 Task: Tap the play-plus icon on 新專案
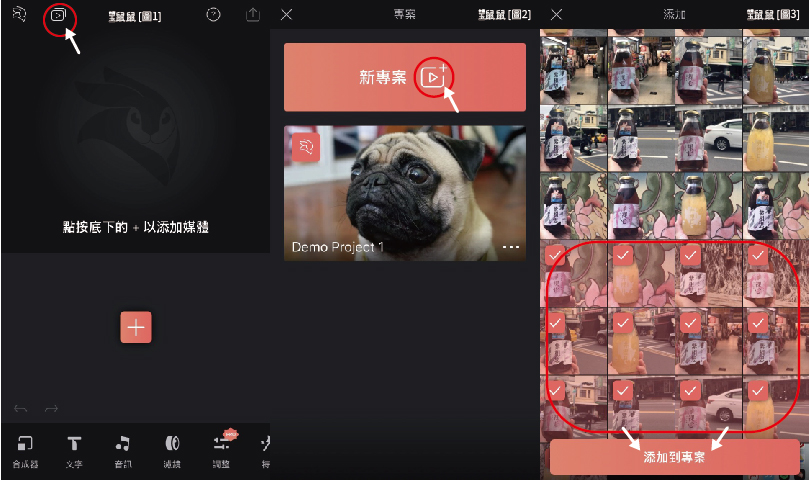point(433,77)
